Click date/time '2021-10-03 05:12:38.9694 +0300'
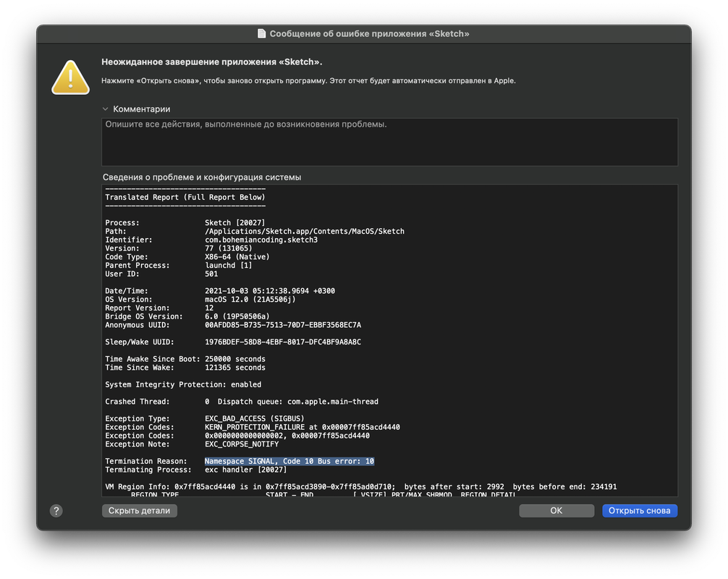Image resolution: width=728 pixels, height=579 pixels. 270,291
